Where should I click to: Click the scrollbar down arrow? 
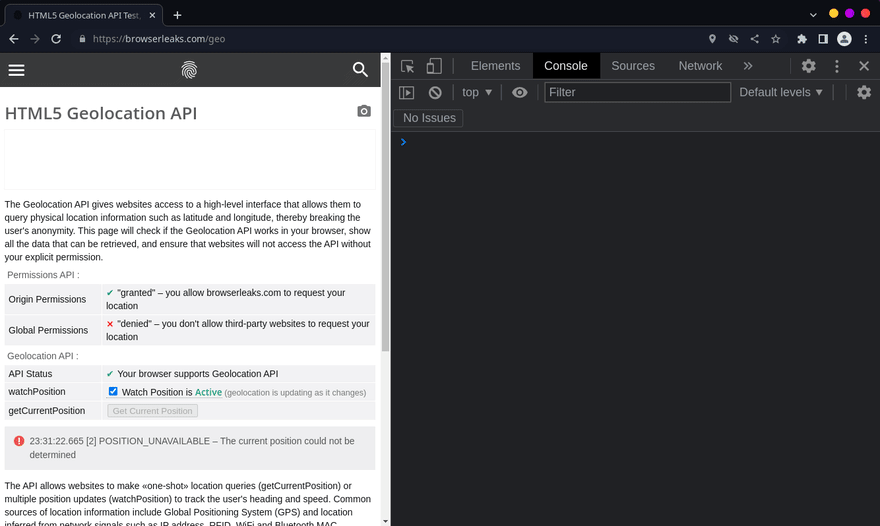385,521
